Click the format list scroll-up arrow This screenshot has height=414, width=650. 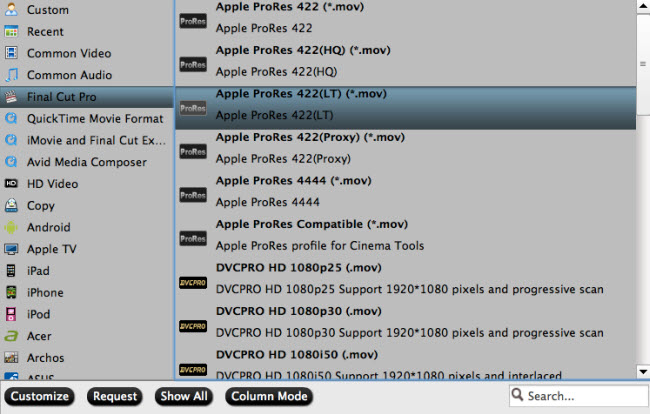(643, 6)
